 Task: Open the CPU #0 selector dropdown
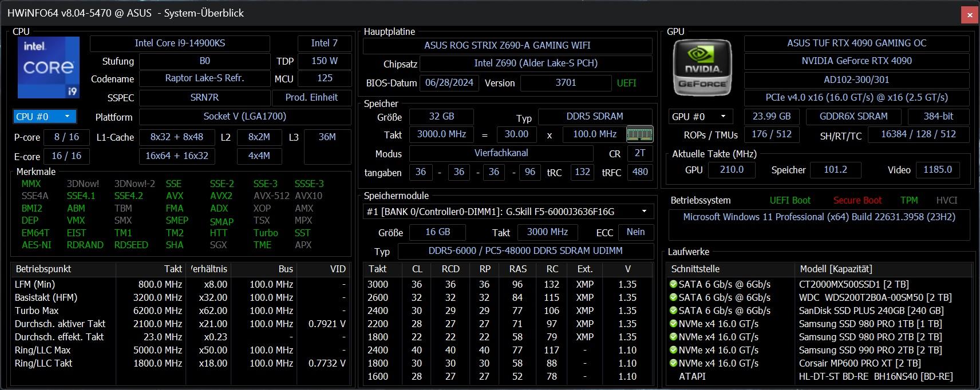click(45, 117)
